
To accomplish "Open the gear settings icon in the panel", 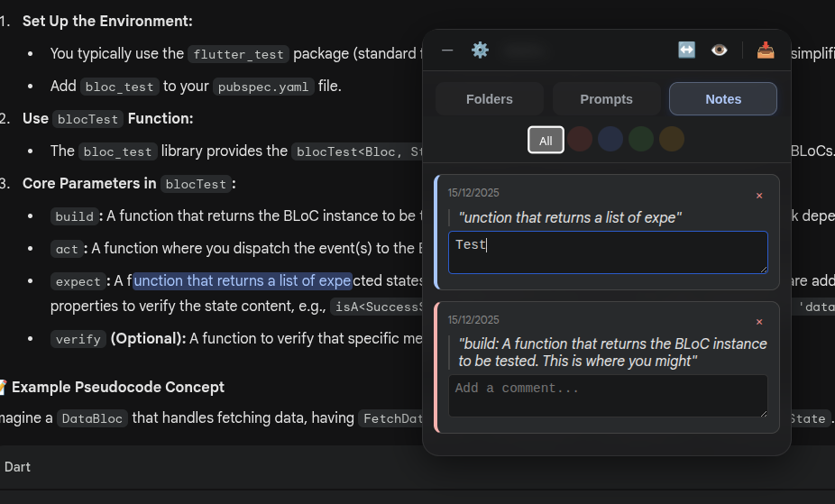I will 480,50.
